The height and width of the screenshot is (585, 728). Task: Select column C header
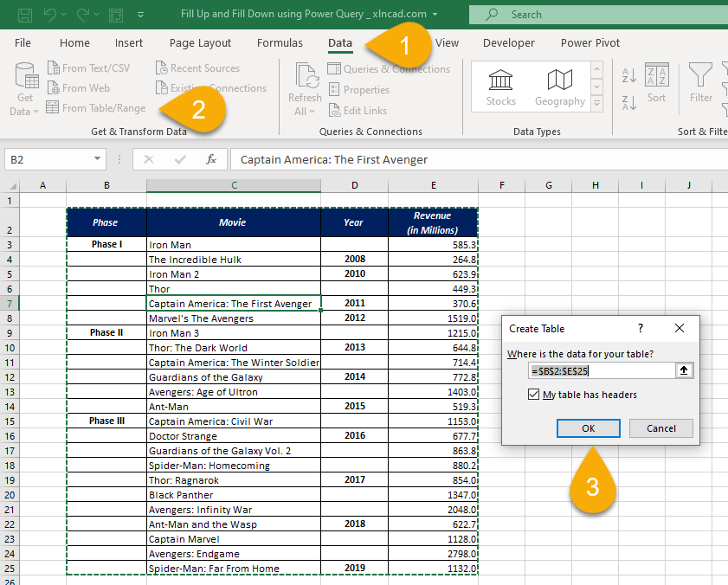[234, 185]
